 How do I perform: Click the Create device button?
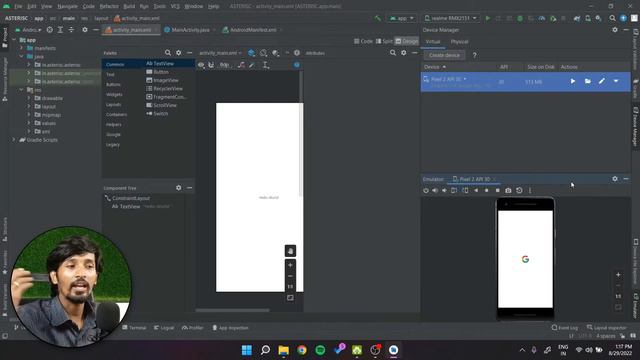(x=444, y=55)
